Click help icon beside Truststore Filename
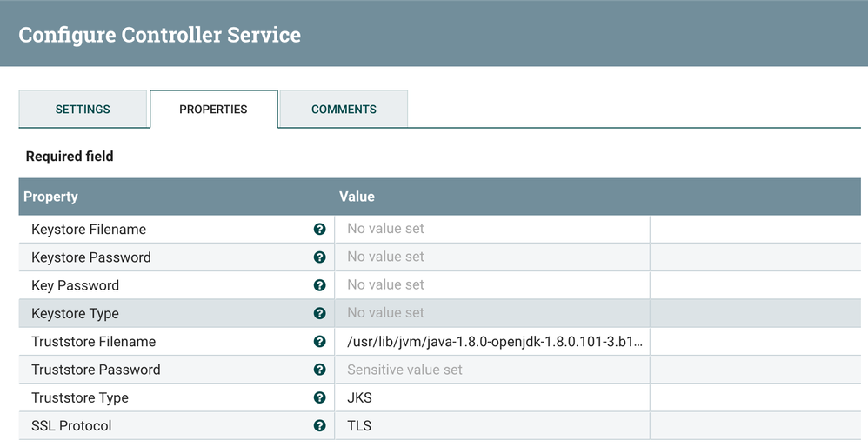This screenshot has width=868, height=447. 319,342
